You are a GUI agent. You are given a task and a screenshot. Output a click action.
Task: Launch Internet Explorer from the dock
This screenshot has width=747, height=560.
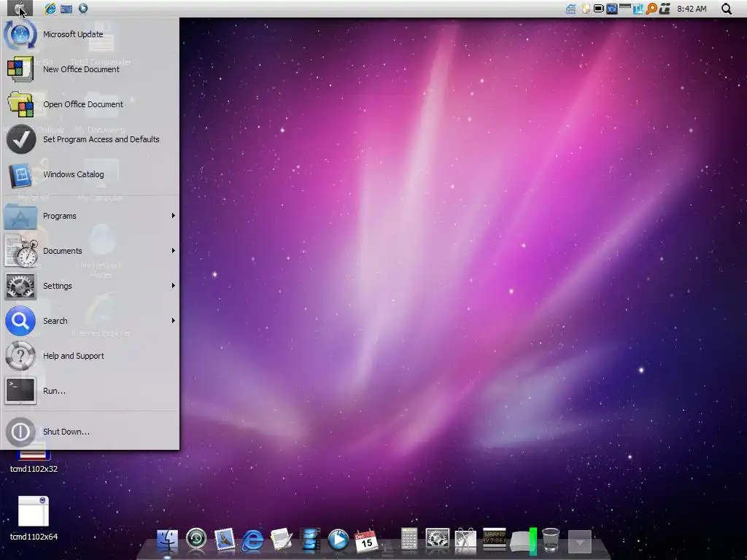252,540
